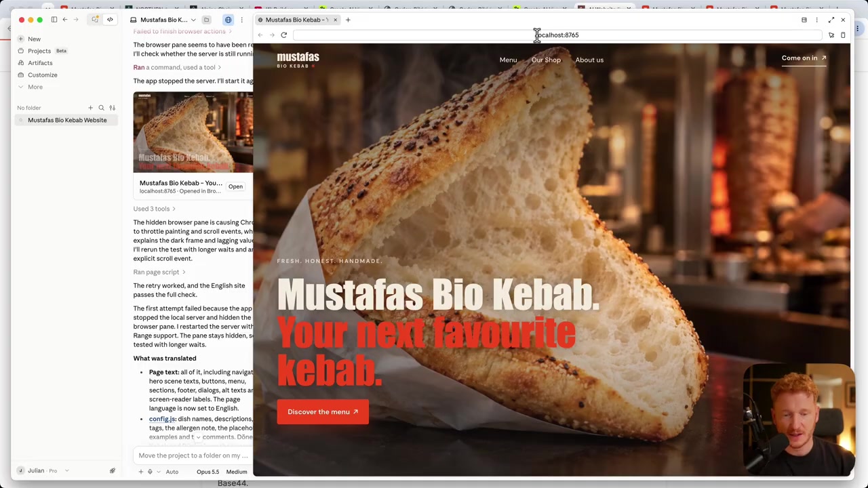Open Our Shop in the site navigation
Viewport: 868px width, 488px height.
546,60
